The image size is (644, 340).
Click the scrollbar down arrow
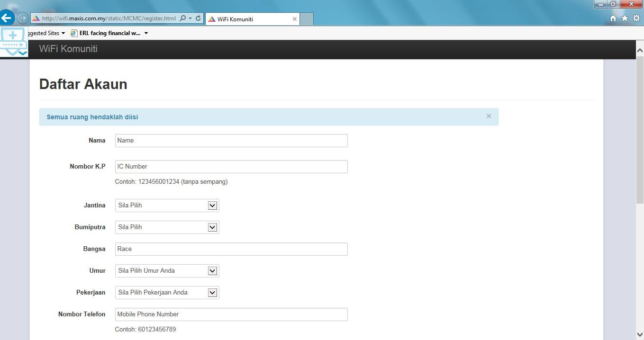[x=640, y=335]
